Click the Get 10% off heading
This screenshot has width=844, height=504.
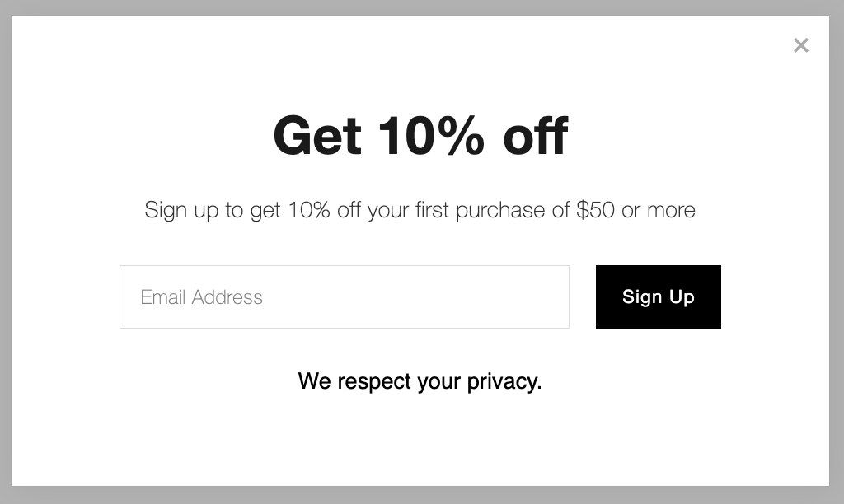420,134
